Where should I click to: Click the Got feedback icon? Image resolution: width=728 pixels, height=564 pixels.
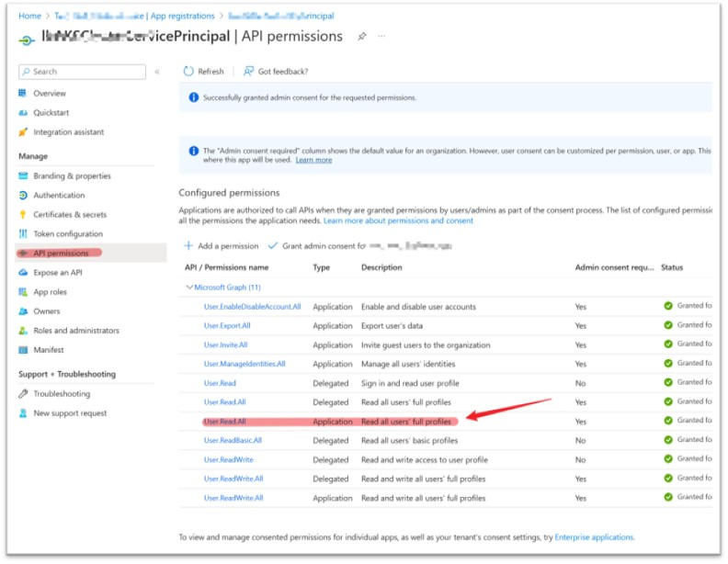[x=249, y=72]
